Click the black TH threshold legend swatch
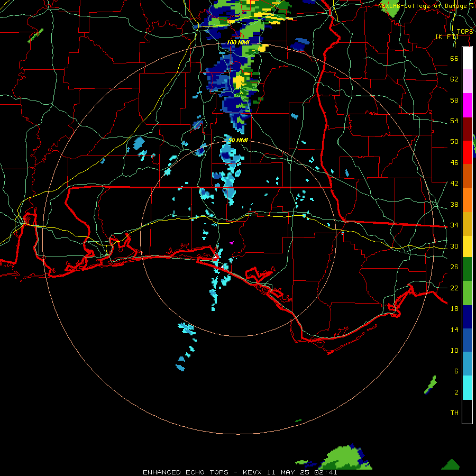Screen dimensions: 476x476 tap(467, 411)
